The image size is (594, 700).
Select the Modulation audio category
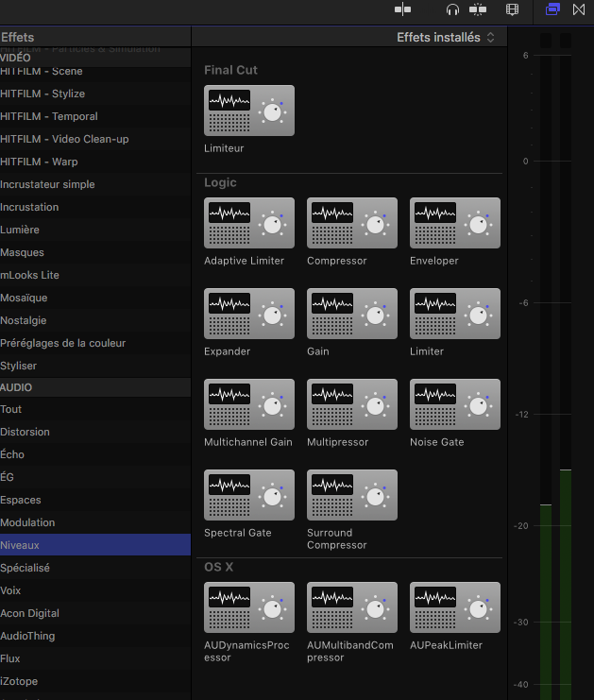point(95,522)
